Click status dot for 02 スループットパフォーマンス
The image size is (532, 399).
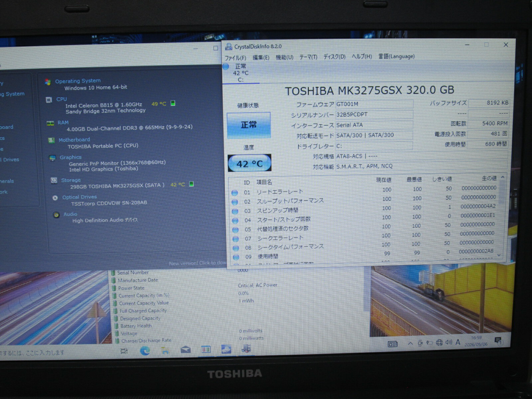coord(235,202)
